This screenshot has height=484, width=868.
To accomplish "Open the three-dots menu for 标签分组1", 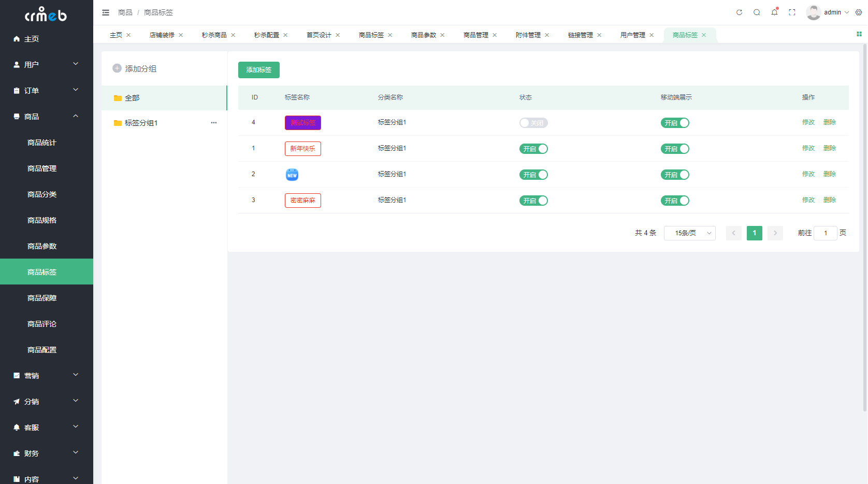I will 214,123.
